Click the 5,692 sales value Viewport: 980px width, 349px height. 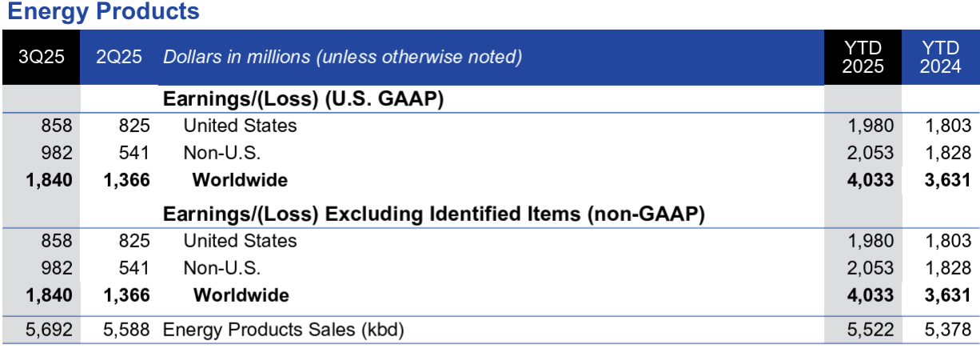click(50, 330)
